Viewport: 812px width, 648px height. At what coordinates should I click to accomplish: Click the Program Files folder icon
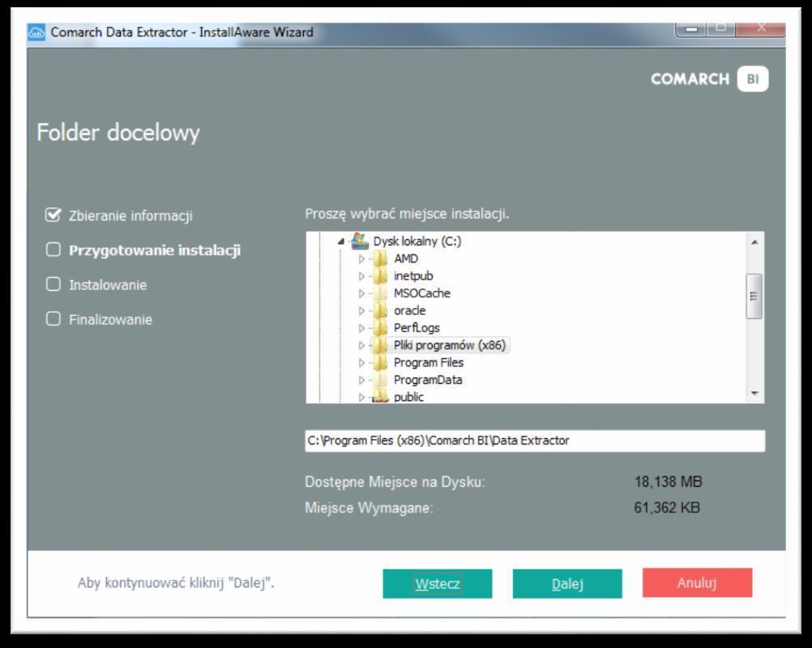click(381, 362)
